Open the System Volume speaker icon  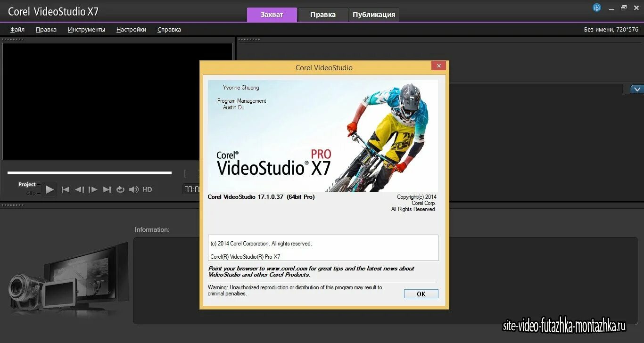click(134, 189)
